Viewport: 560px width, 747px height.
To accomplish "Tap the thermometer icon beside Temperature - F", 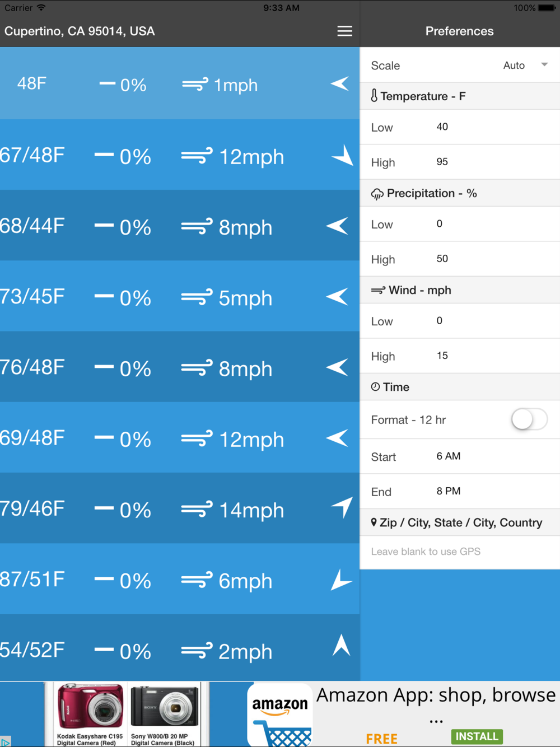I will point(374,96).
